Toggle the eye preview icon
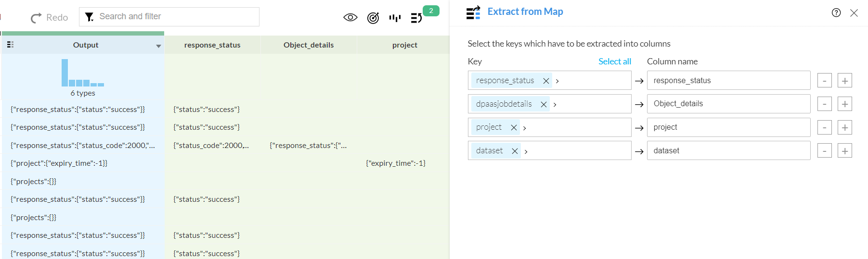 (350, 18)
